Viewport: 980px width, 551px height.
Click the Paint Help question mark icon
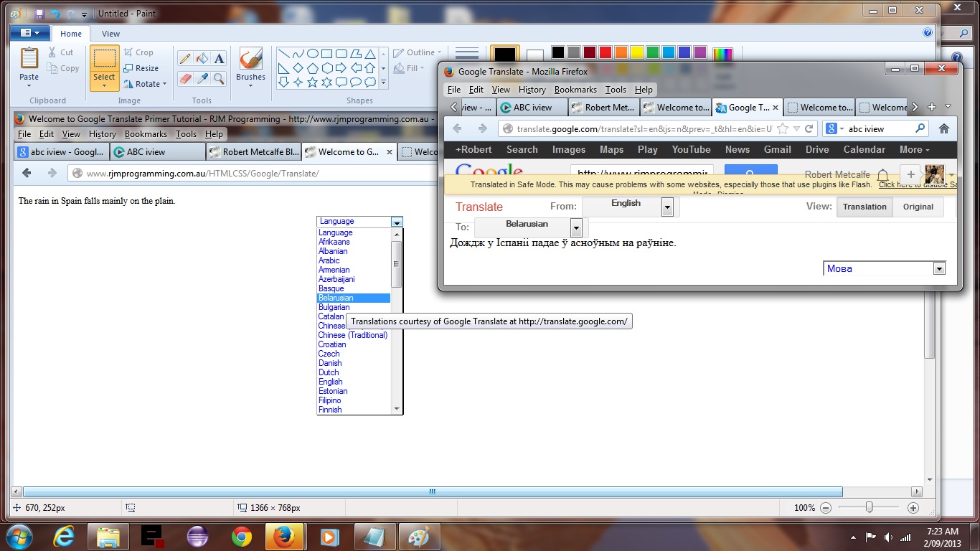click(928, 33)
